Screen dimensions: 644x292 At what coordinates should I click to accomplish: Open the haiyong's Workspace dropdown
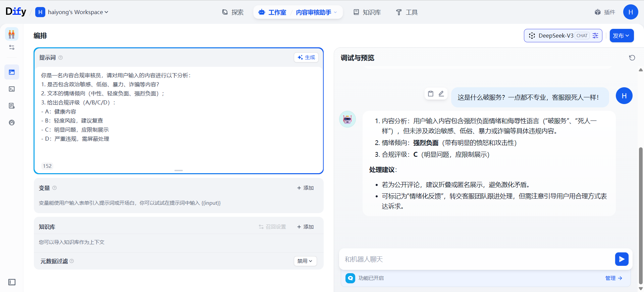(x=78, y=12)
